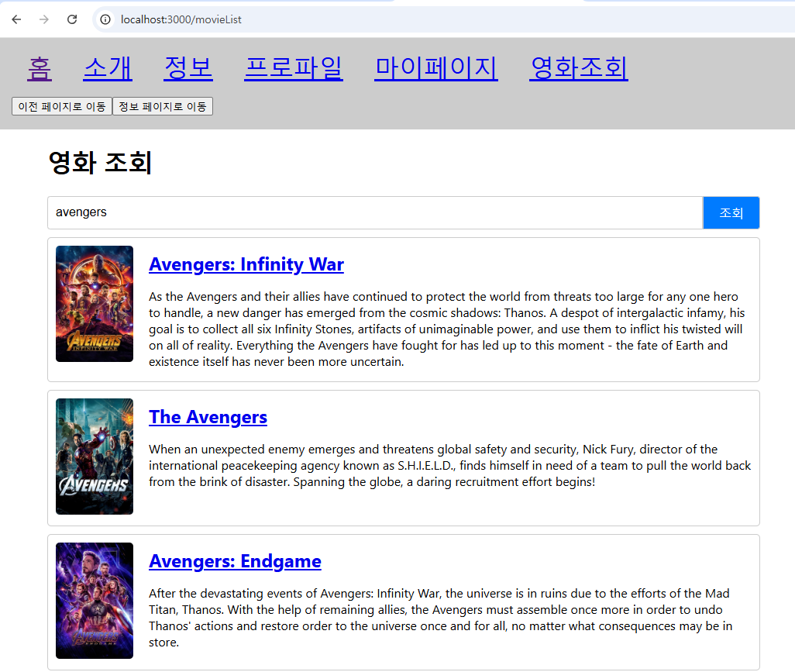Click the 이전 페이지로 이동 button
Screen dimensions: 795x672
pos(62,106)
